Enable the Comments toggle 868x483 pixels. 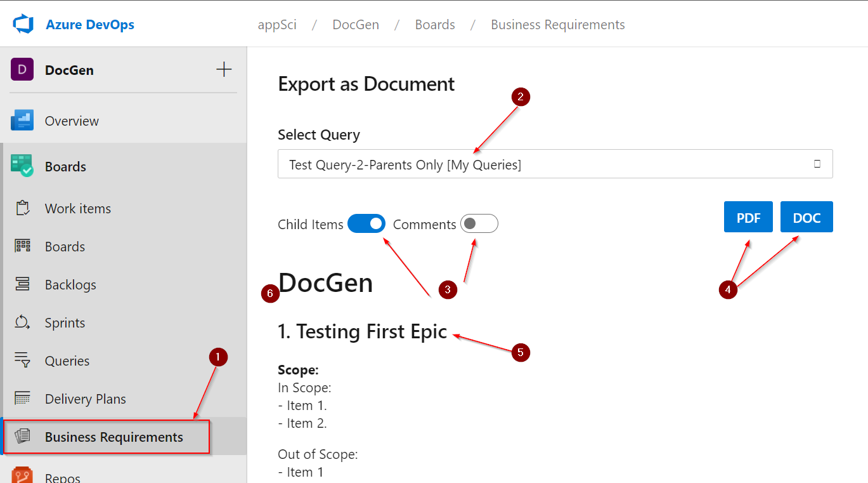coord(479,223)
